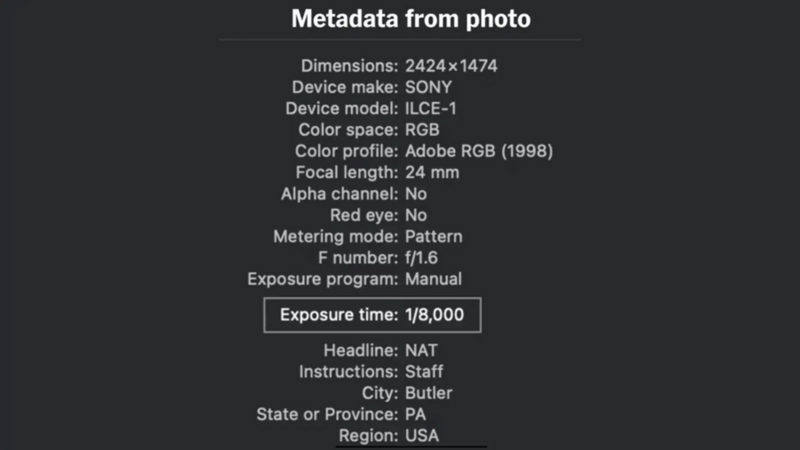Viewport: 800px width, 450px height.
Task: Click the Dimensions value 2424×1474
Action: point(451,66)
